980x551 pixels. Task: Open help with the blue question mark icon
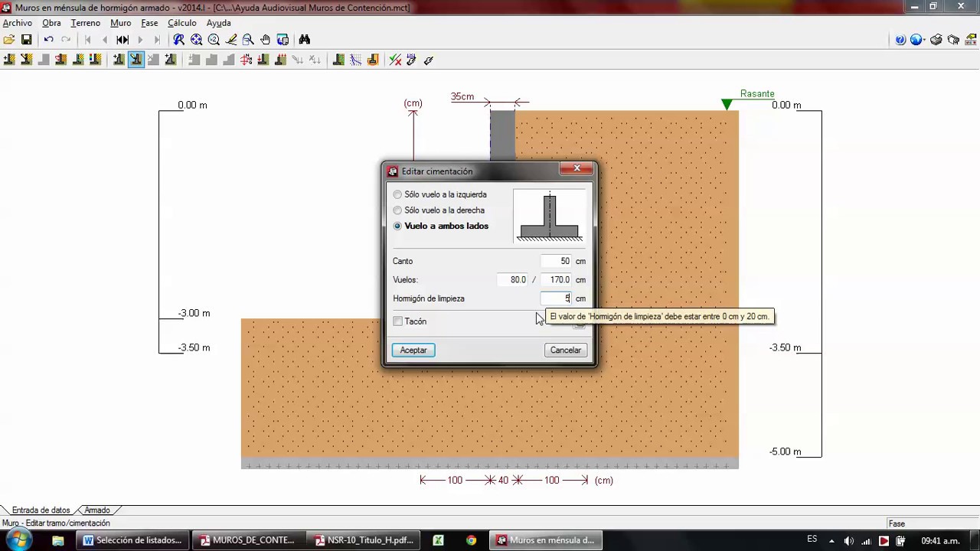(900, 40)
